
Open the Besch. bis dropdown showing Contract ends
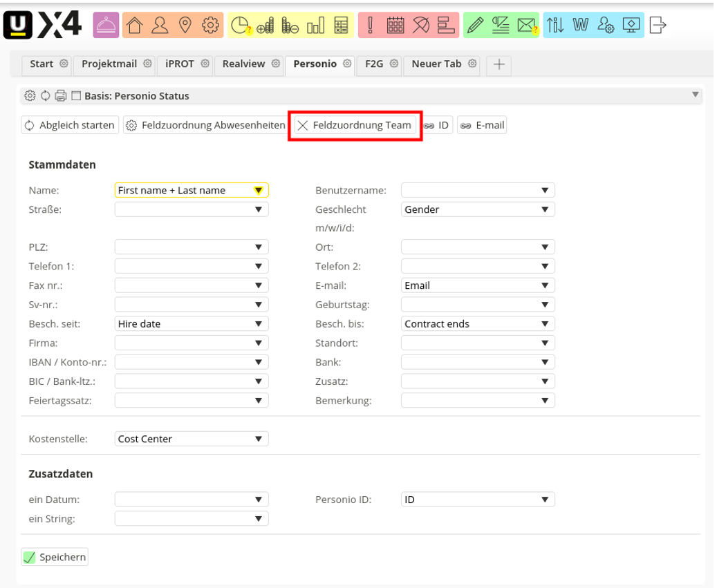(478, 323)
